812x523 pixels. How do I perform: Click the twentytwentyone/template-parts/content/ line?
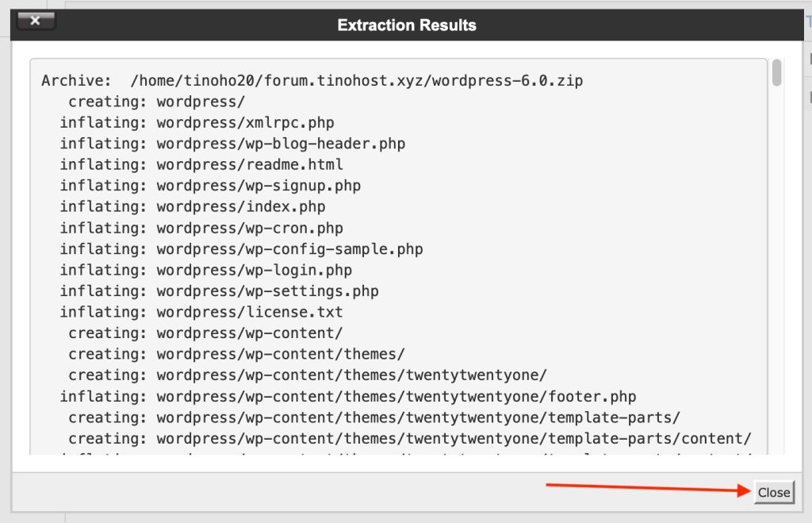click(410, 439)
